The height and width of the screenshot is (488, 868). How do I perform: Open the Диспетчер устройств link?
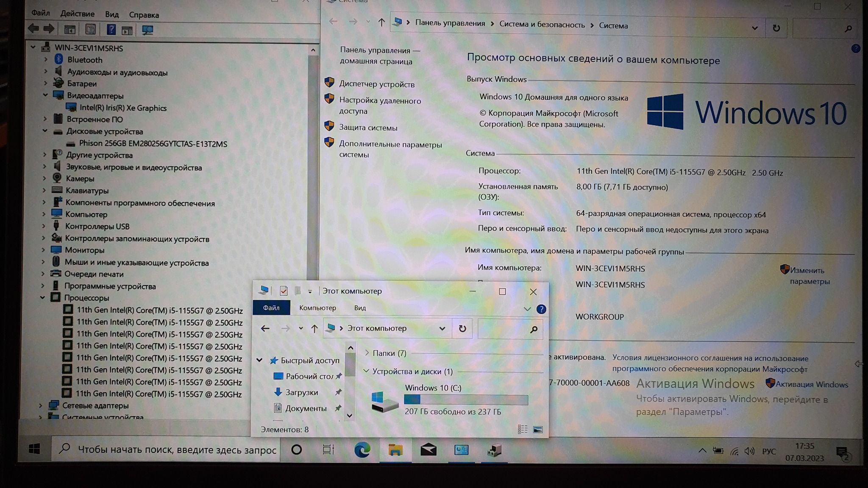point(376,84)
